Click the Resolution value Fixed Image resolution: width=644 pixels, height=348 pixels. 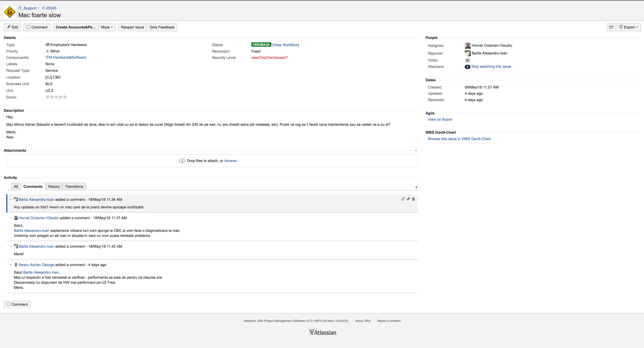[x=256, y=51]
